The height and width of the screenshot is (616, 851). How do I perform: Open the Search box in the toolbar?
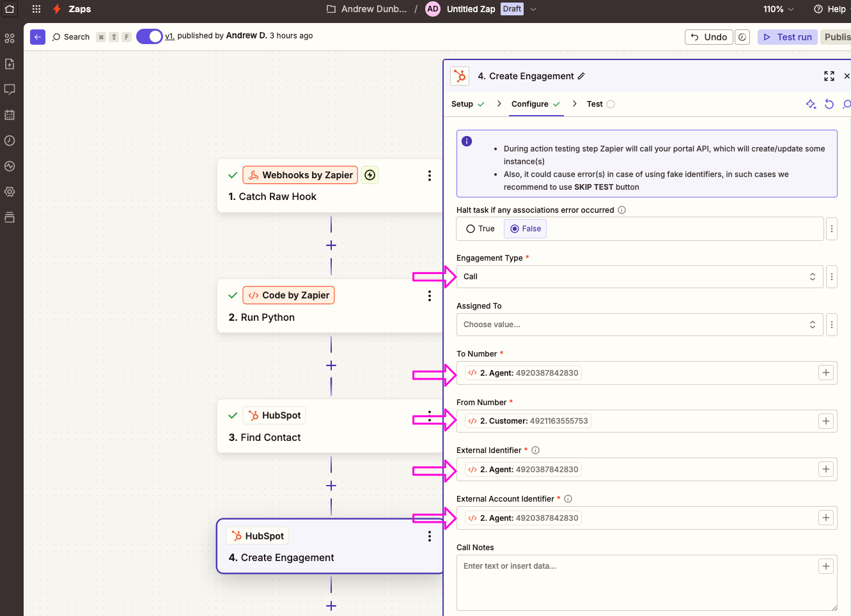[x=71, y=37]
